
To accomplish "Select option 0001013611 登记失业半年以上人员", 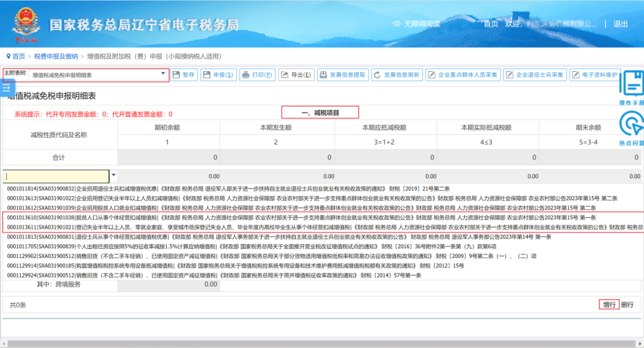I will click(x=325, y=227).
